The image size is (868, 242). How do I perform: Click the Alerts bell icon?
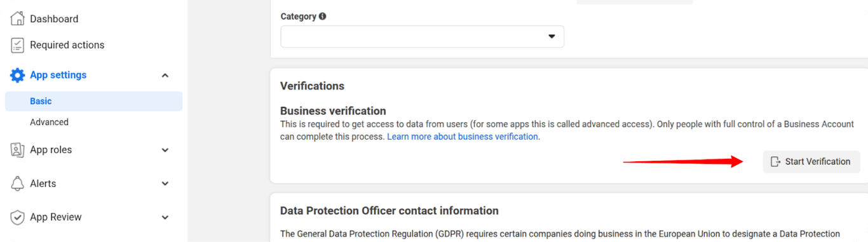pyautogui.click(x=18, y=184)
